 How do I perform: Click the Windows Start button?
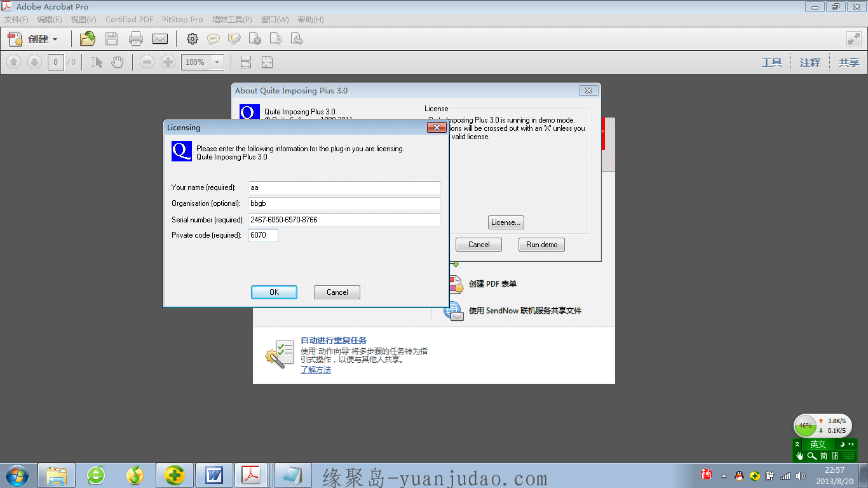point(16,475)
